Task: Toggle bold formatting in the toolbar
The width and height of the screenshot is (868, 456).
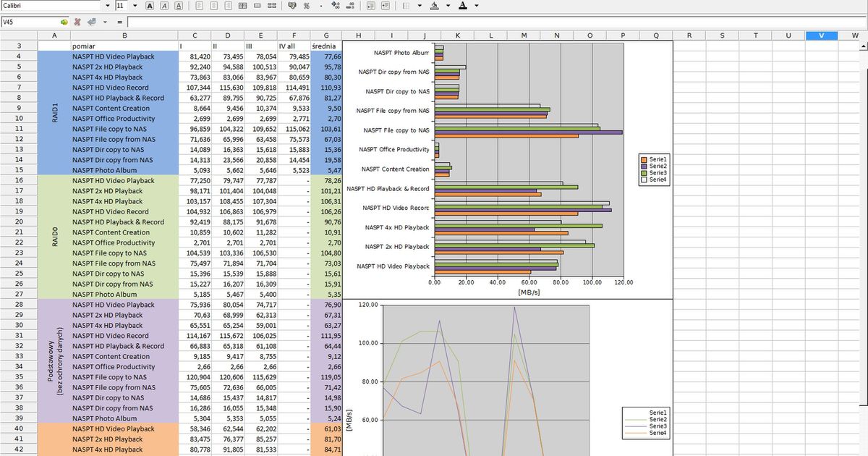Action: coord(148,5)
